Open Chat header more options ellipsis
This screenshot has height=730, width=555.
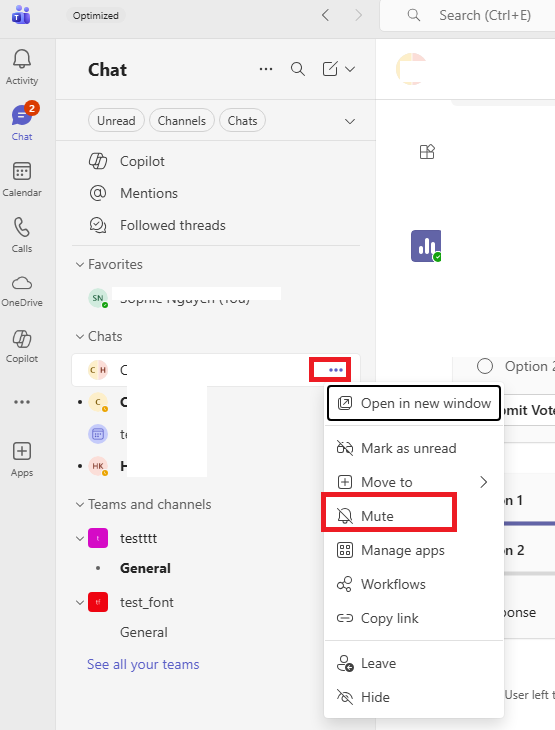point(266,69)
